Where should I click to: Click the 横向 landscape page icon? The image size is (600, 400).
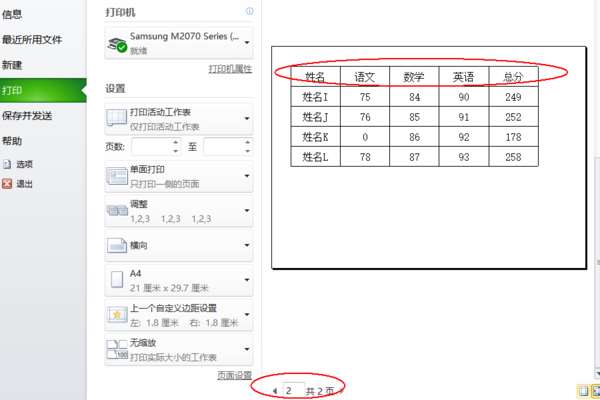(117, 245)
